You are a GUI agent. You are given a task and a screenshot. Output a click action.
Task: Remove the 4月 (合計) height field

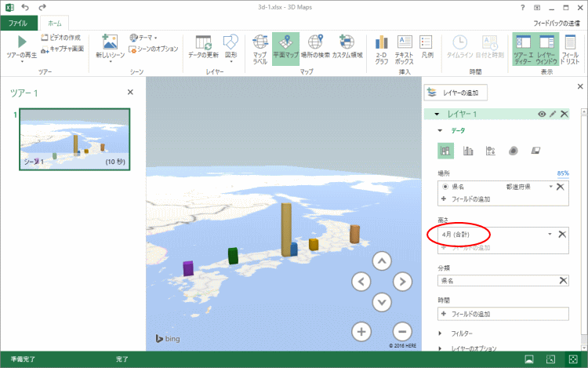pyautogui.click(x=562, y=235)
